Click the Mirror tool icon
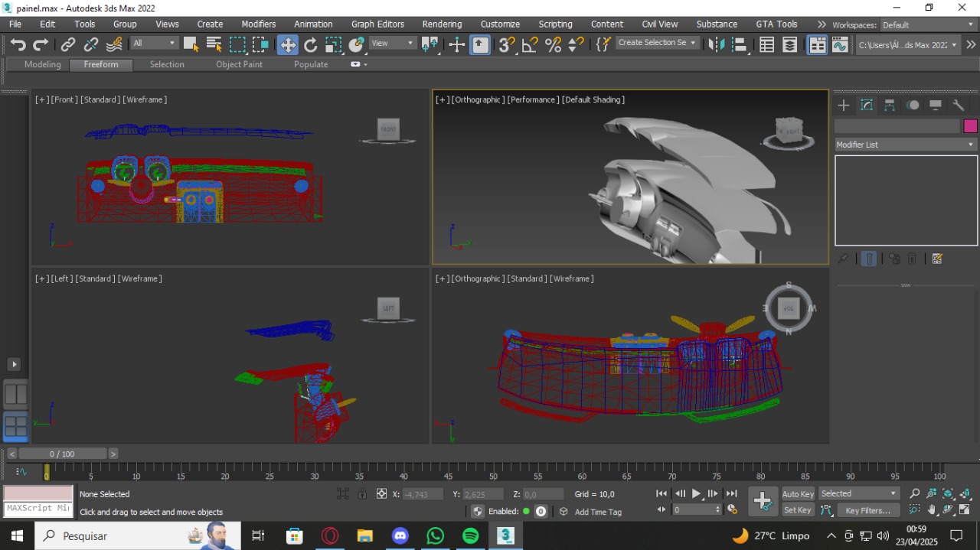The image size is (980, 550). coord(717,44)
